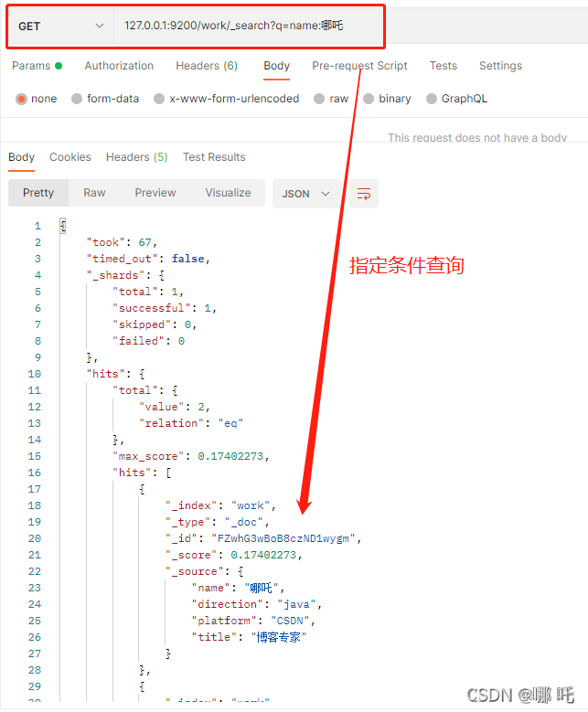Open the Pre-request Script tab

click(359, 66)
